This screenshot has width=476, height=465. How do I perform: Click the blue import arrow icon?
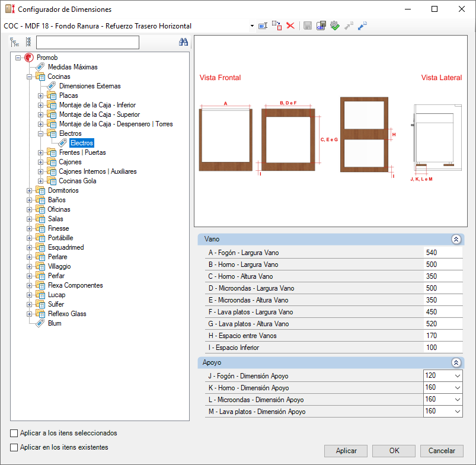(362, 26)
